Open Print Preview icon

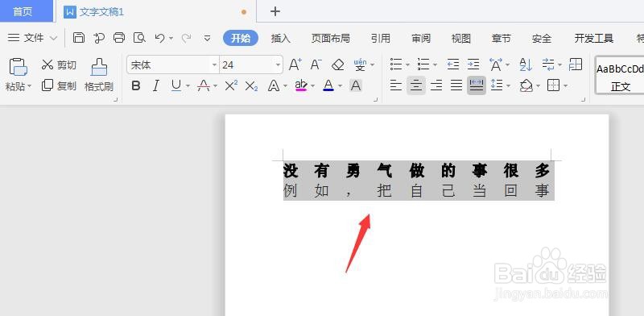tap(139, 38)
